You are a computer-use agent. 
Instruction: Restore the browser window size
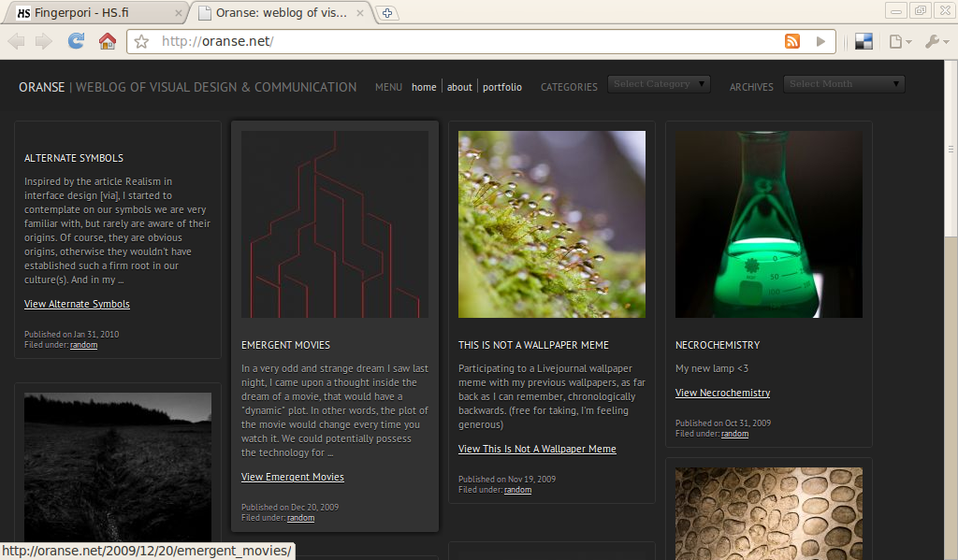point(920,10)
